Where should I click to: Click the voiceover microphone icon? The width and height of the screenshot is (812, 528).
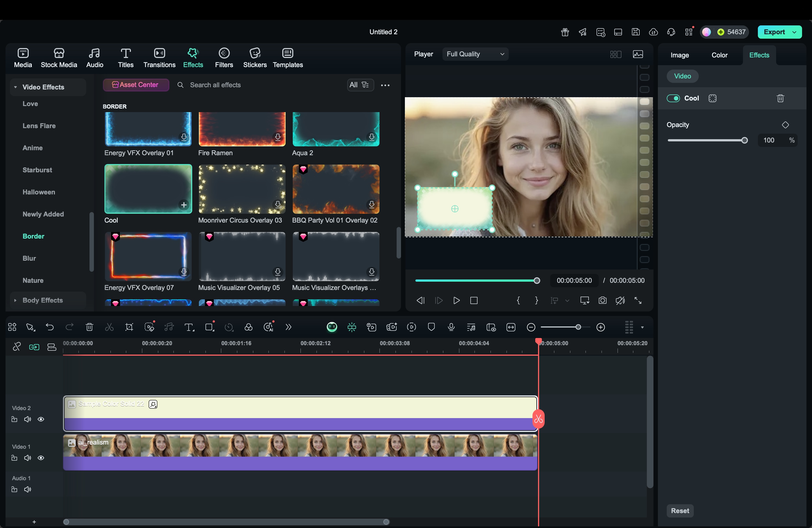[451, 327]
